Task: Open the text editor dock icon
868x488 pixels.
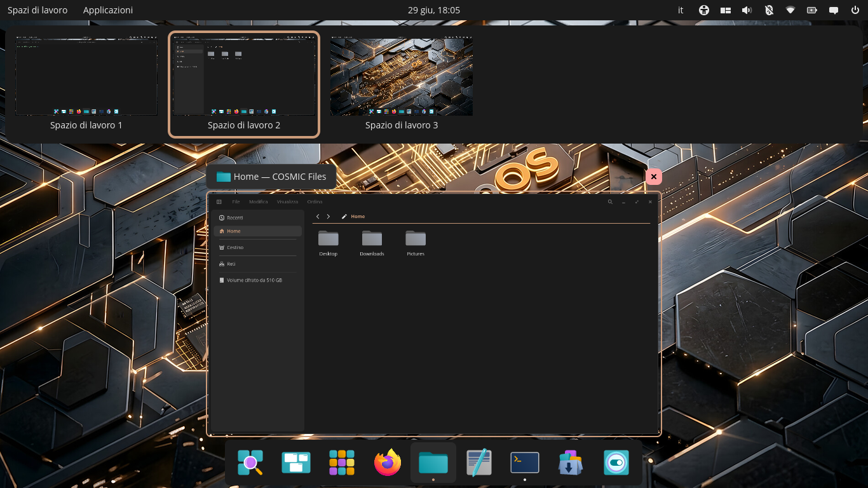Action: [x=479, y=463]
